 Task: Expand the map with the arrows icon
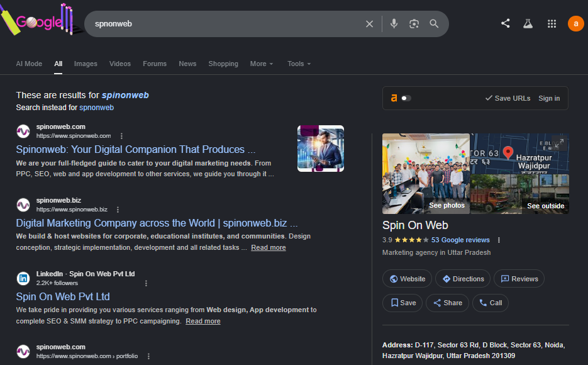(x=559, y=143)
